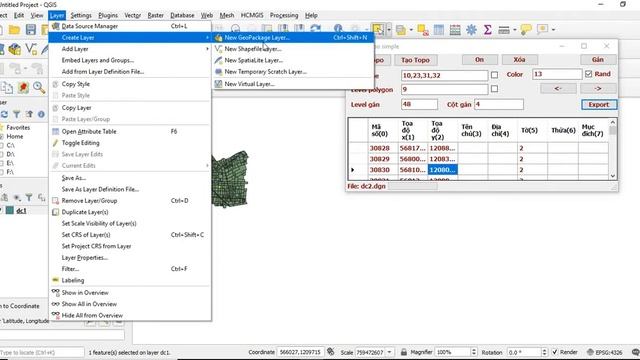Click the Field Calculator toolbar icon
The width and height of the screenshot is (640, 360).
[455, 29]
